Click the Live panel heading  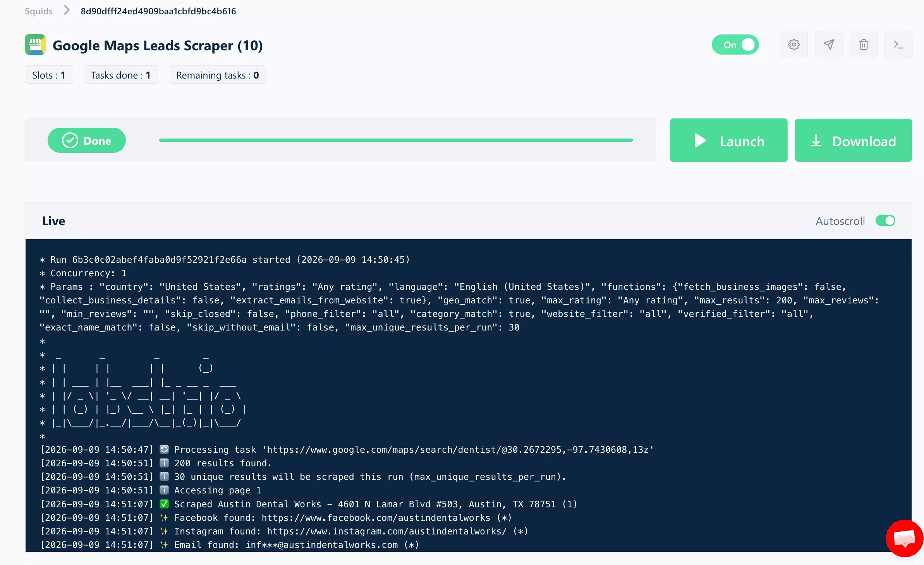(53, 221)
